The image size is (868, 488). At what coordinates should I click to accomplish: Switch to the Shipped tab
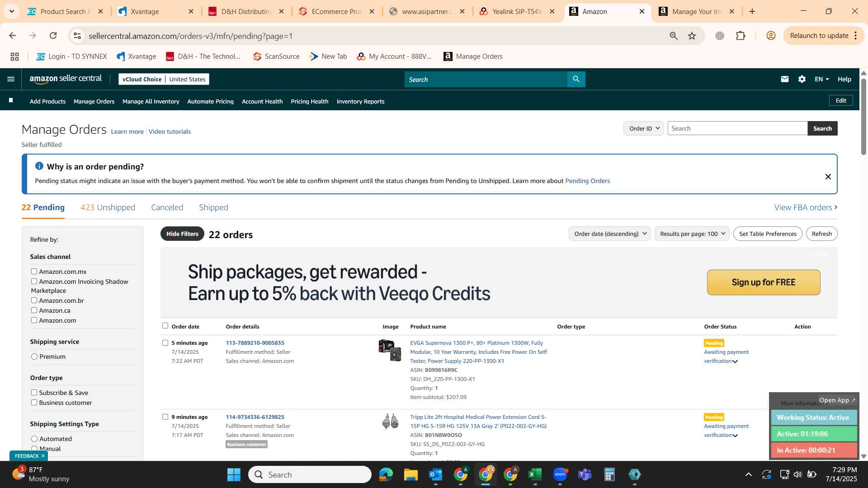[x=213, y=207]
